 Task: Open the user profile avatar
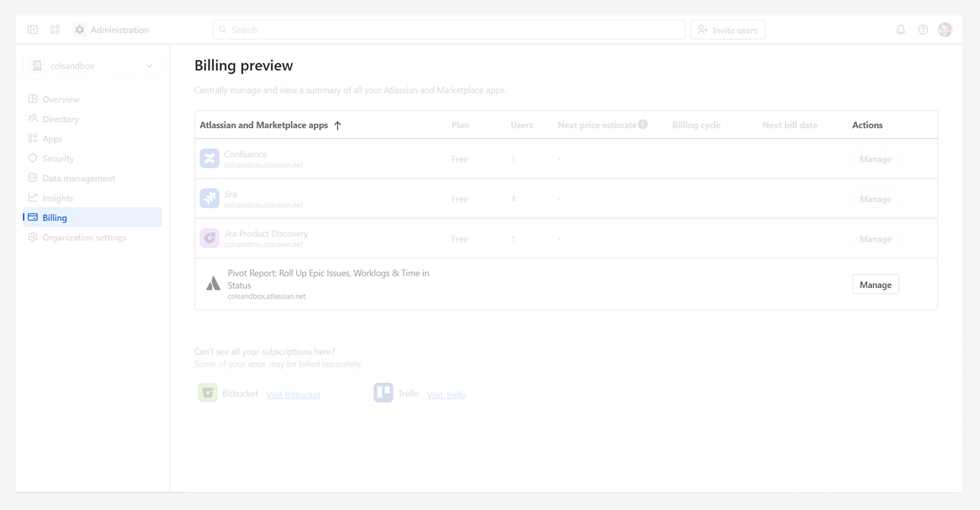point(945,29)
